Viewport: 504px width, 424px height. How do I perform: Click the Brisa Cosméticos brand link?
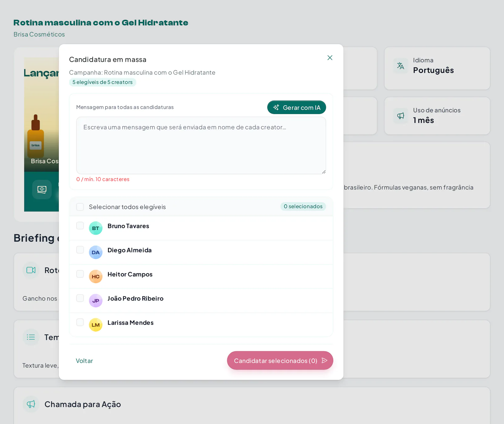point(39,34)
